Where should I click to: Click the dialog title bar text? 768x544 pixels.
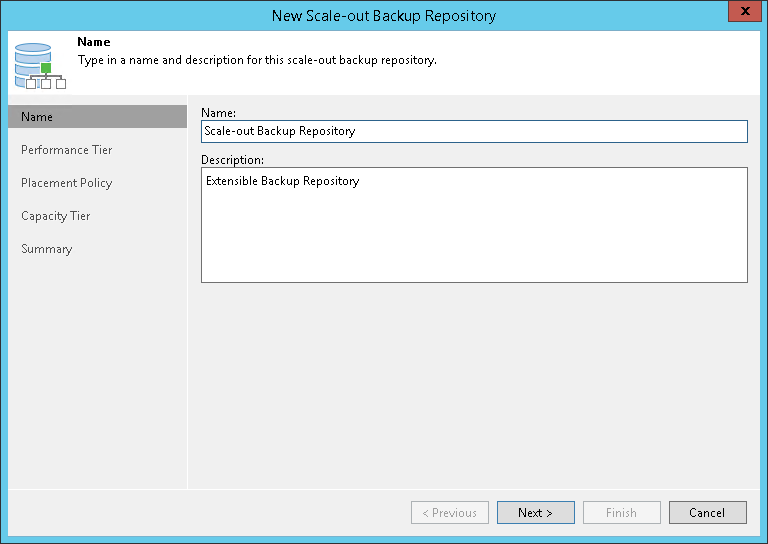(384, 15)
